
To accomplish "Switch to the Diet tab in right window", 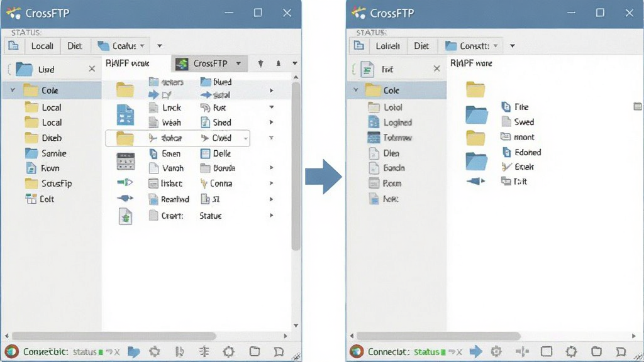I will click(x=421, y=45).
